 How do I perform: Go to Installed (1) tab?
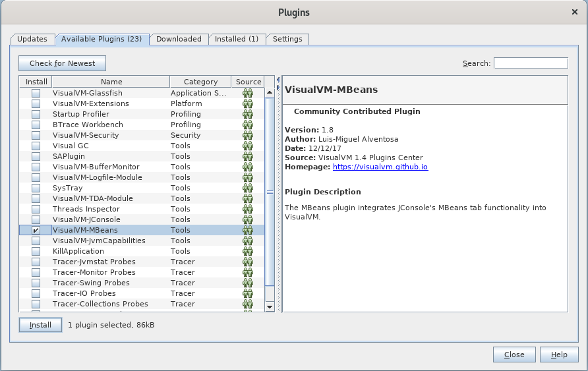tap(237, 39)
